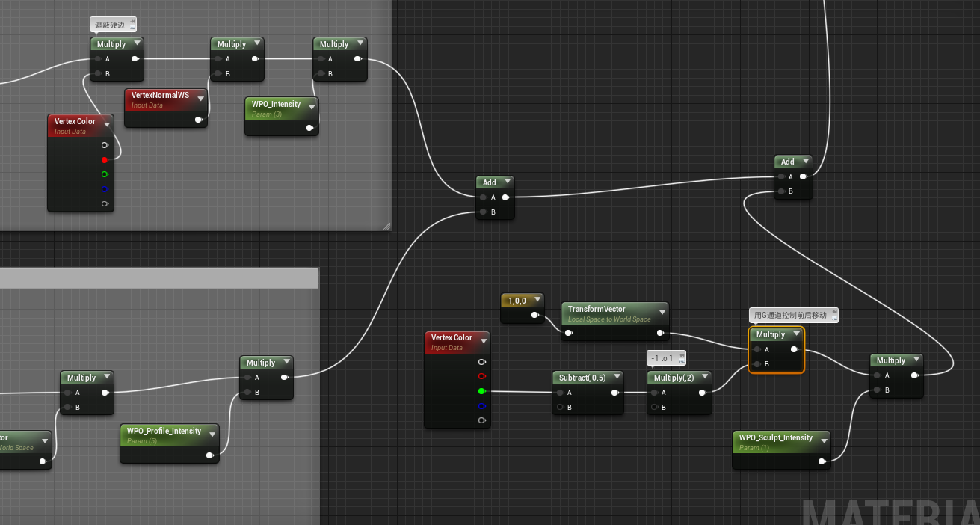Click the WPO_Sculpt_Intensity output pin
Screen dimensions: 980x525
tap(822, 461)
